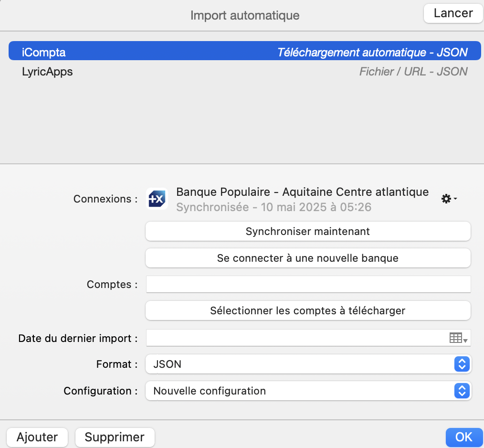Screen dimensions: 484x448
Task: Open the connection gear settings menu
Action: (x=449, y=199)
